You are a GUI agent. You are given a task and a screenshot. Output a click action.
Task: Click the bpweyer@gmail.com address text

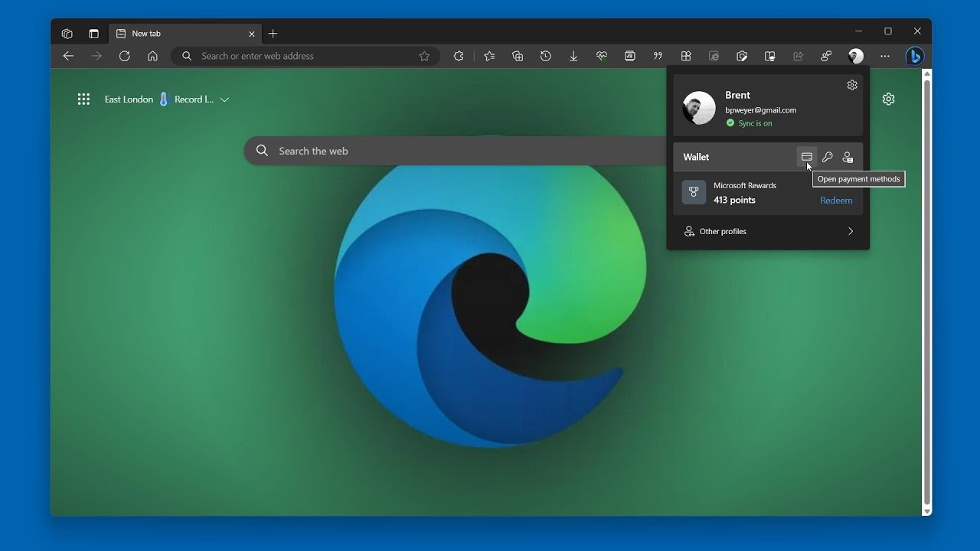pyautogui.click(x=761, y=110)
